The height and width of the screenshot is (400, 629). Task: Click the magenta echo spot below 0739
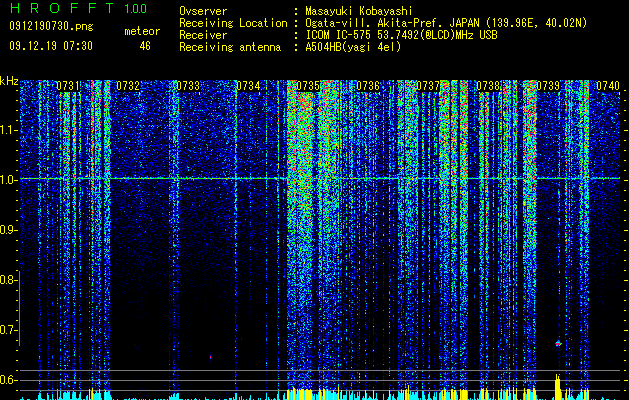point(558,343)
